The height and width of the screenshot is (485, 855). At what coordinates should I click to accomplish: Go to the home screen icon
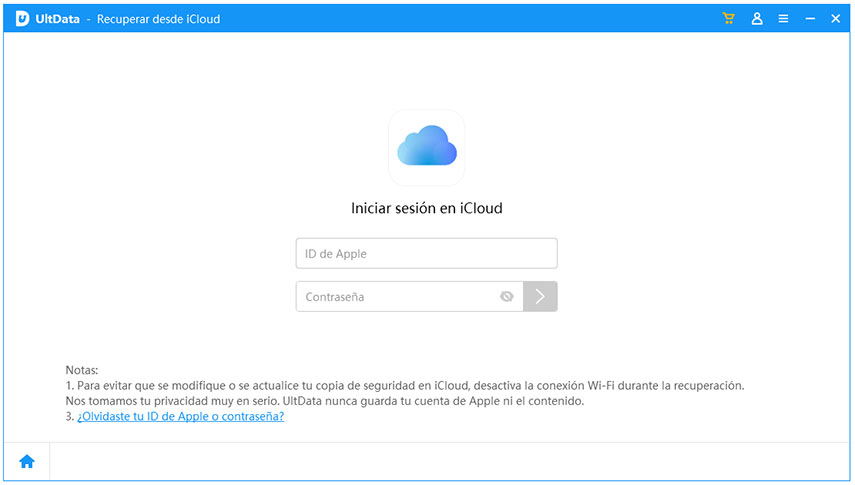pos(27,461)
